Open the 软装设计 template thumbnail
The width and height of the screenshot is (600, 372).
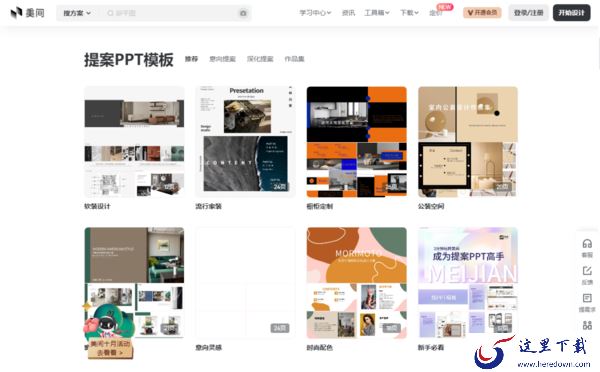[x=134, y=142]
